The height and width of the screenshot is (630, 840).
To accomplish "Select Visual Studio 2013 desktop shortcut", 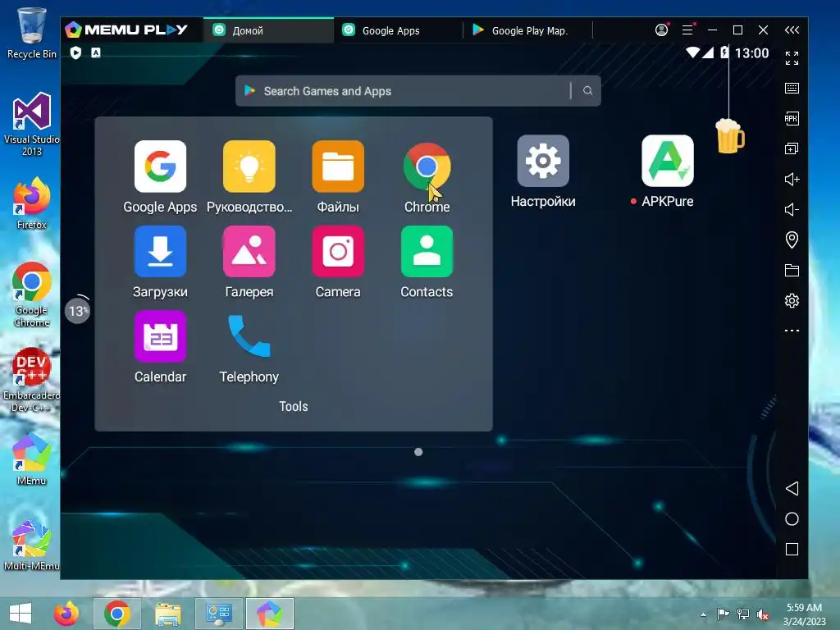I will (x=32, y=125).
